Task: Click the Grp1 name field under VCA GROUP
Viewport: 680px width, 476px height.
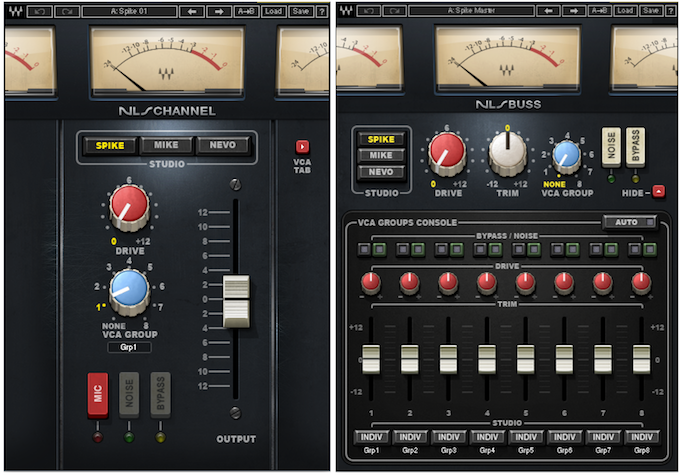Action: tap(129, 347)
